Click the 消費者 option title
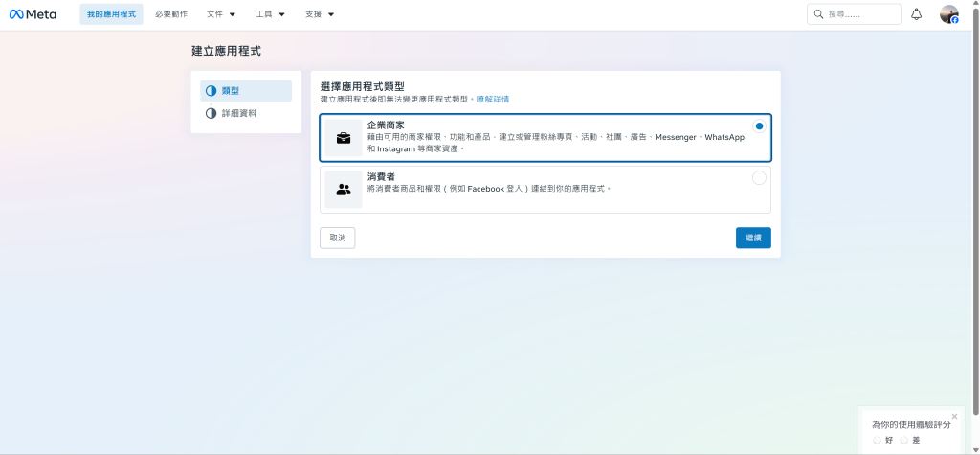This screenshot has height=455, width=980. coord(381,177)
